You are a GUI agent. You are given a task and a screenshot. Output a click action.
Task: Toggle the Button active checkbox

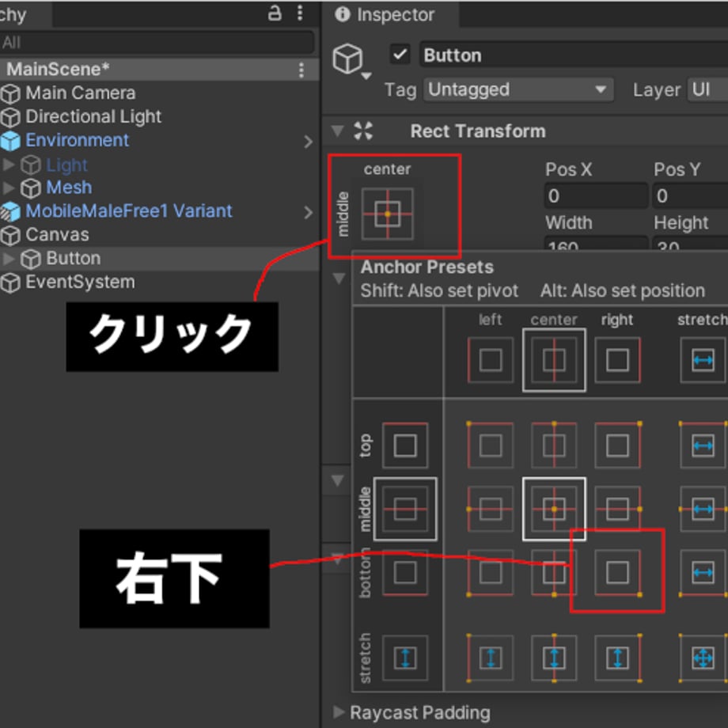(x=400, y=55)
